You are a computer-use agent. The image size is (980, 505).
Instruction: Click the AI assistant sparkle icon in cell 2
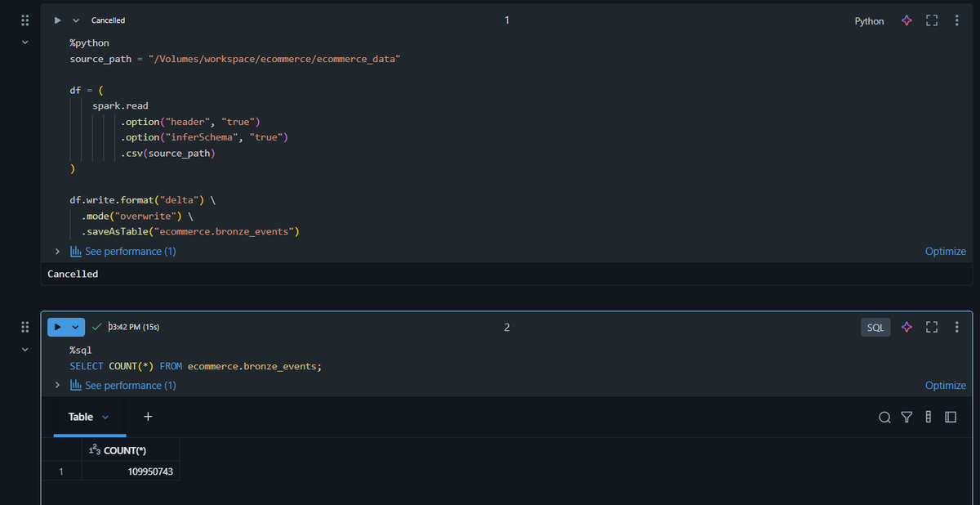906,327
